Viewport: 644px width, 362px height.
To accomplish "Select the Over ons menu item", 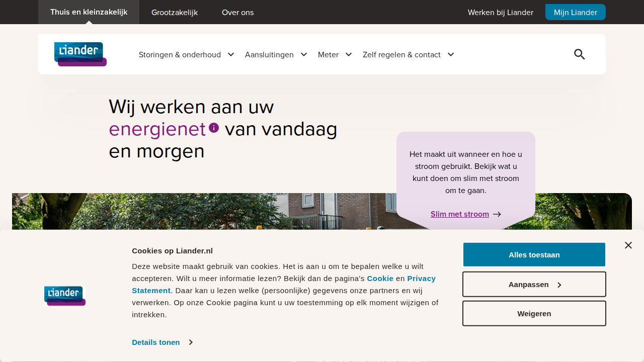I will click(x=237, y=12).
